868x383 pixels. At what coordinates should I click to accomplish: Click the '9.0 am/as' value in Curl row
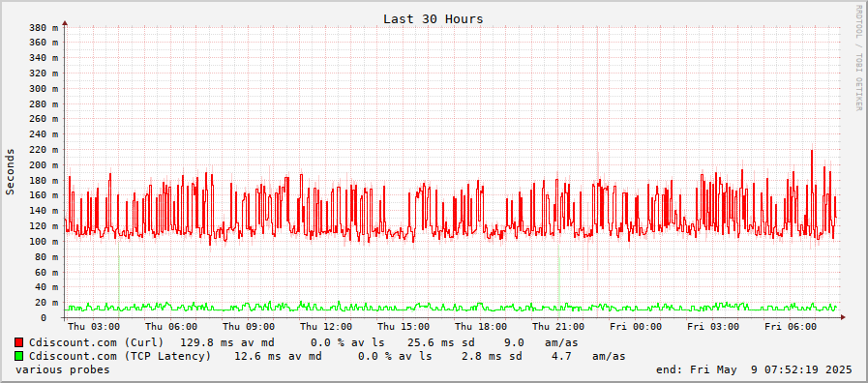pyautogui.click(x=542, y=342)
